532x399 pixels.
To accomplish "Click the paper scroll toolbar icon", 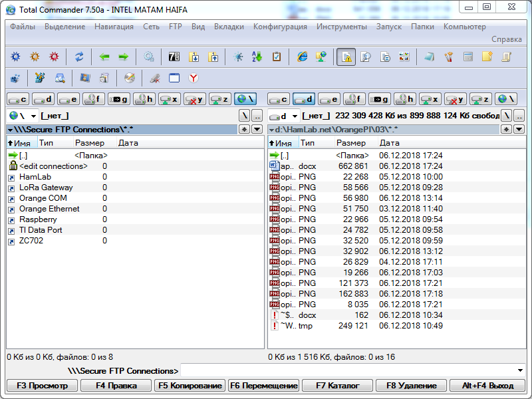I will click(506, 57).
